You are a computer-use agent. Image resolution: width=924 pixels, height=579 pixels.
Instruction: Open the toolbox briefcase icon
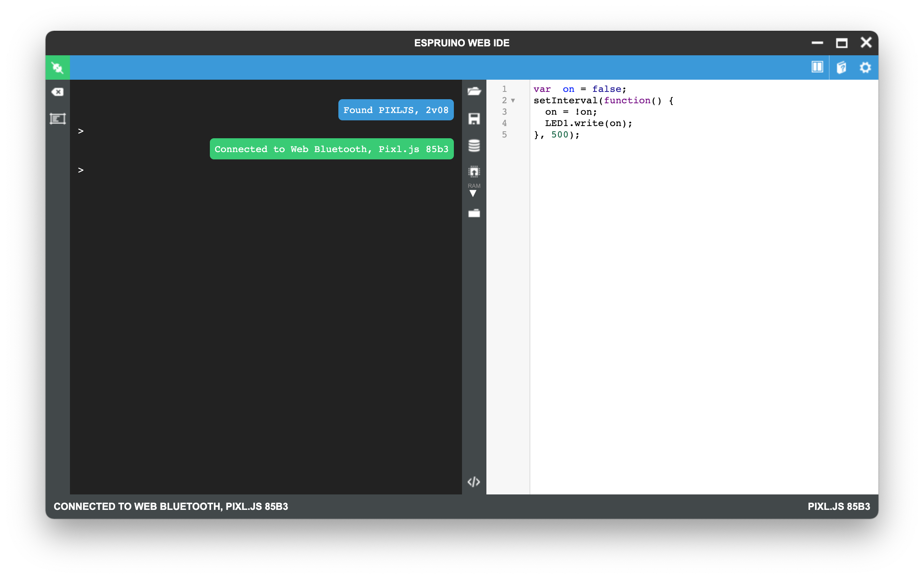click(474, 213)
